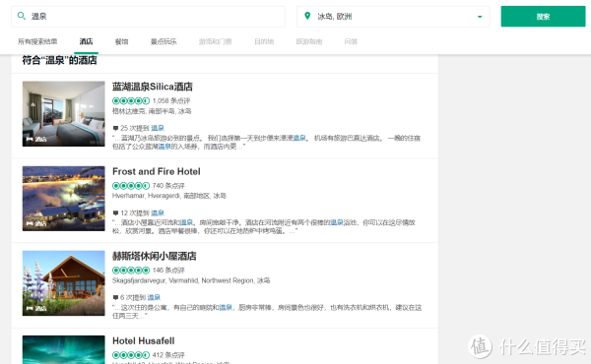591x364 pixels.
Task: View 蓝湖温泉Silica酒店 bedroom photo
Action: click(x=64, y=114)
